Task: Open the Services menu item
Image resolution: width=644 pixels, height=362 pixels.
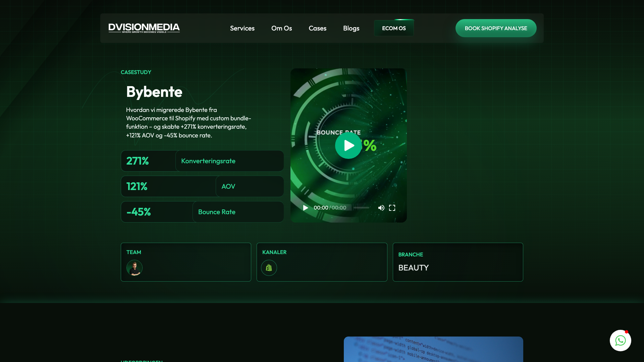Action: click(x=242, y=28)
